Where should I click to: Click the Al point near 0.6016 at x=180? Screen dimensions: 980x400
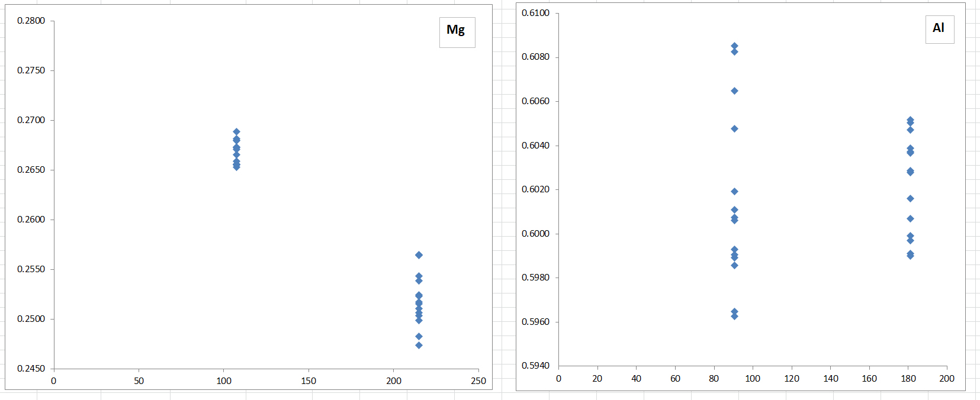[910, 199]
